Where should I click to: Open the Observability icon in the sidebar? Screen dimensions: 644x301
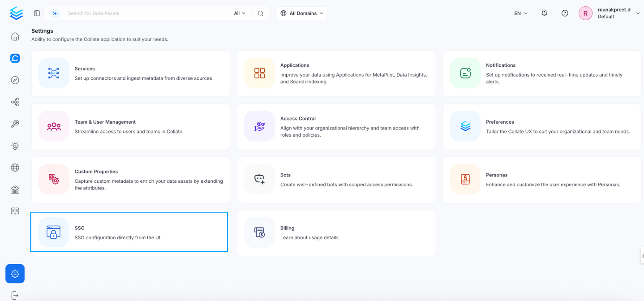(x=15, y=124)
